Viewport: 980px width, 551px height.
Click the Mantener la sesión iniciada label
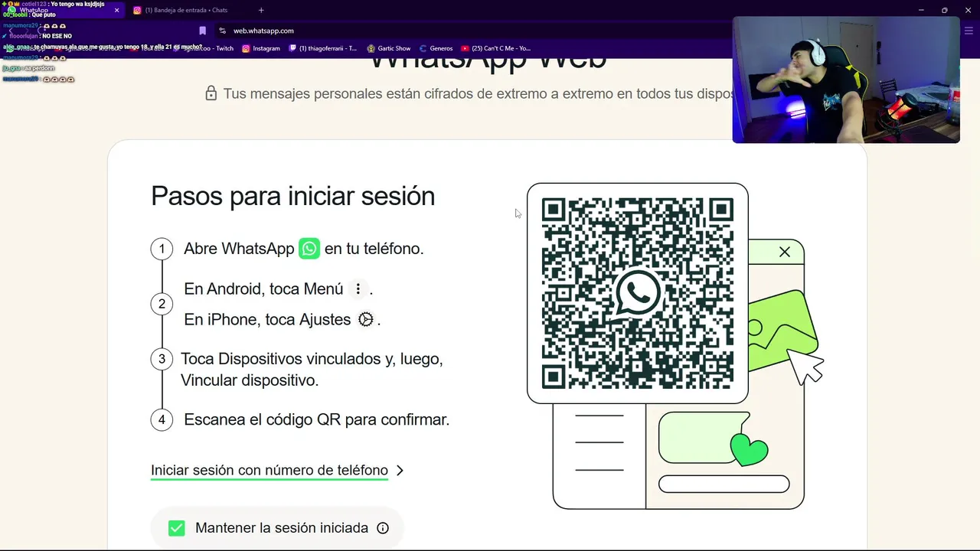[282, 528]
